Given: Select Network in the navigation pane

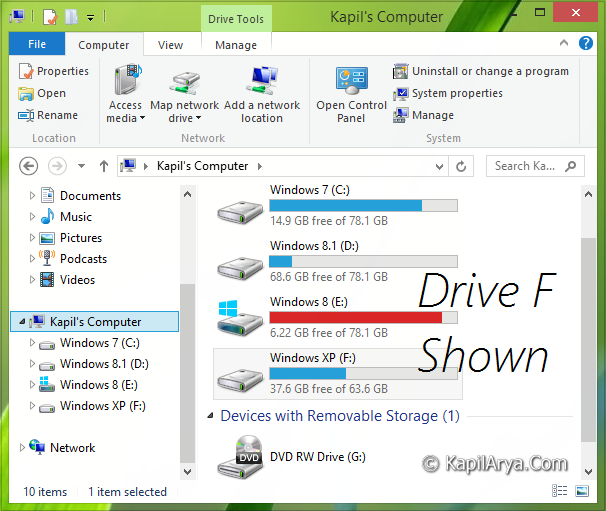Looking at the screenshot, I should tap(73, 448).
